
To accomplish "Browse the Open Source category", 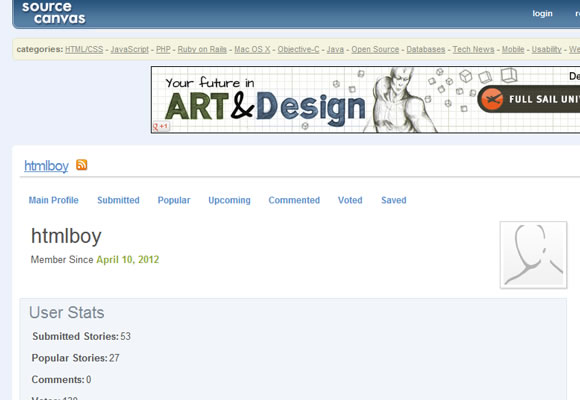I will (x=375, y=49).
